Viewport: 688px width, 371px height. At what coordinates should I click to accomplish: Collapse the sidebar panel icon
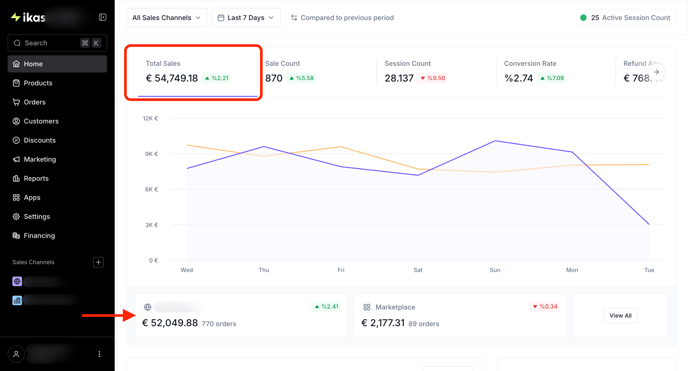103,17
